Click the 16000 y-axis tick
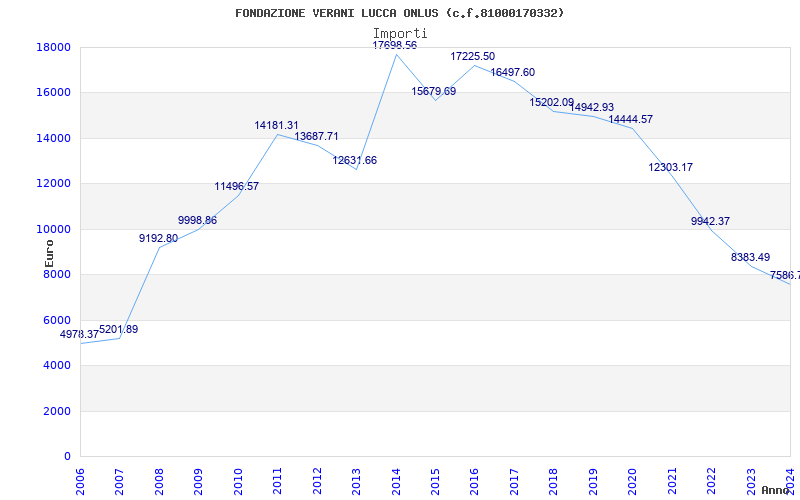 pos(54,93)
